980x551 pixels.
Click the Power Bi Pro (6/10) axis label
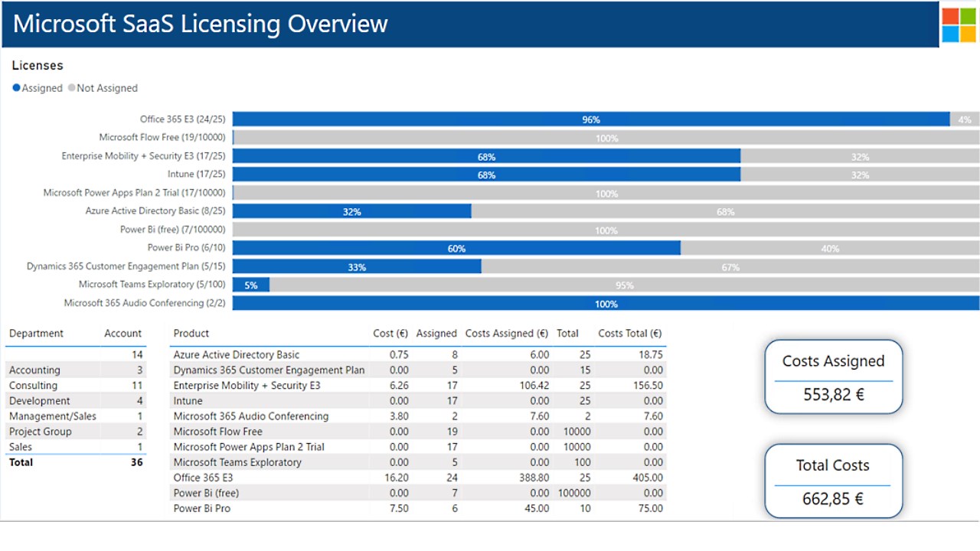(187, 248)
